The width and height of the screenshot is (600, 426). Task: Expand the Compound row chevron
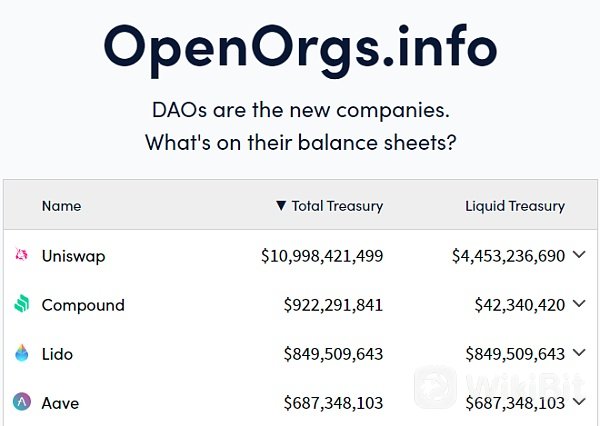(x=579, y=304)
